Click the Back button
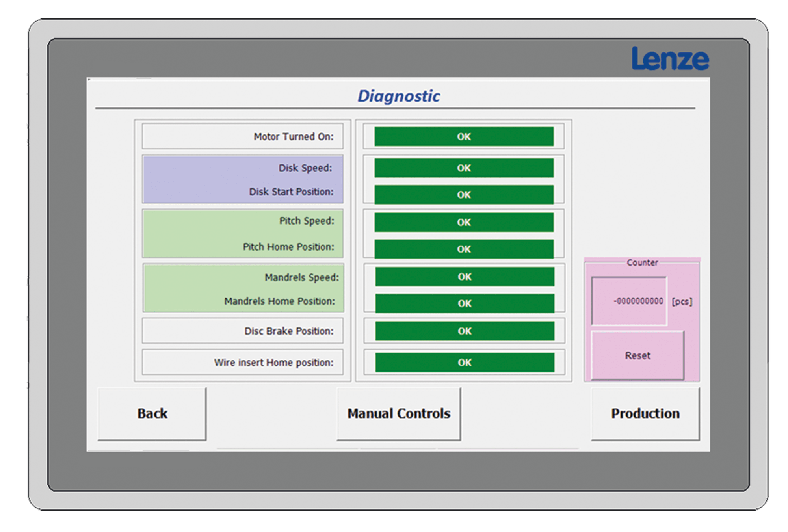The height and width of the screenshot is (532, 788). pos(152,413)
